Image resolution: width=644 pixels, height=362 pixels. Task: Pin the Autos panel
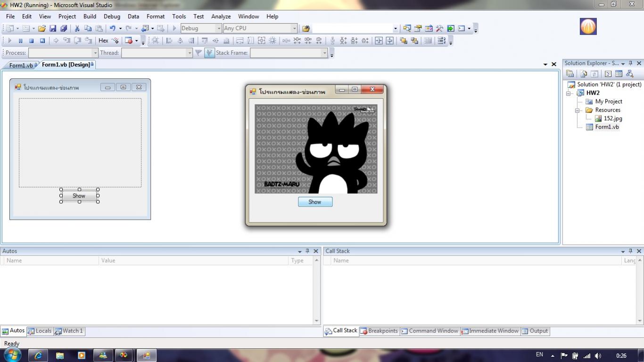coord(307,251)
